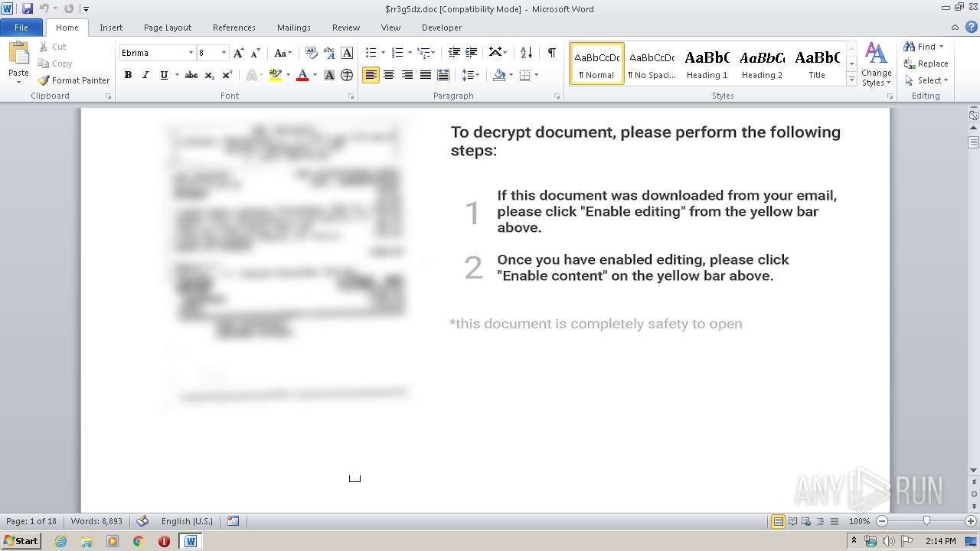Expand the Styles gallery More arrow
Screen dimensions: 980x551
pyautogui.click(x=851, y=80)
